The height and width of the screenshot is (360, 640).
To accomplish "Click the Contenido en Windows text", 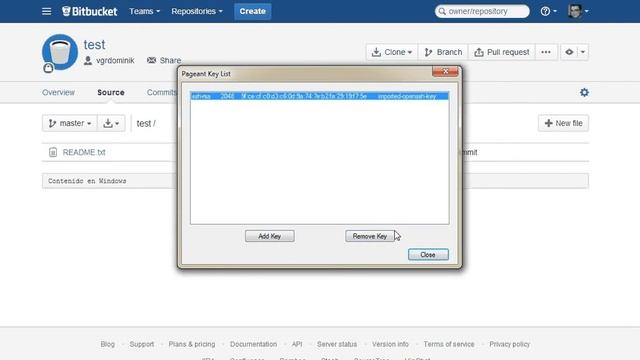I will [87, 181].
